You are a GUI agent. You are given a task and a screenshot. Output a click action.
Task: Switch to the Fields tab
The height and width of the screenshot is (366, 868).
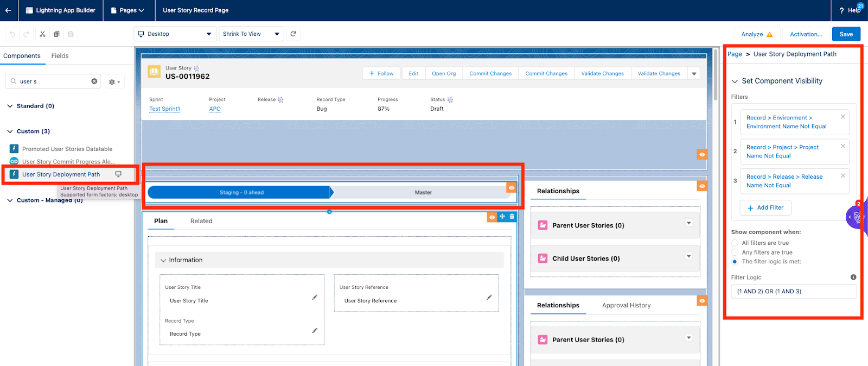click(x=60, y=56)
